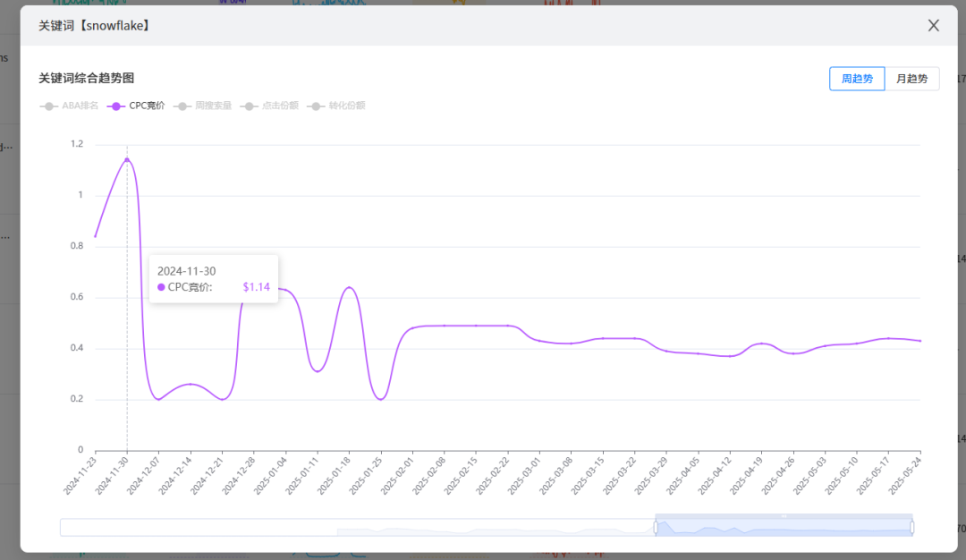966x560 pixels.
Task: Click the left handle of date range slider
Action: click(x=656, y=528)
